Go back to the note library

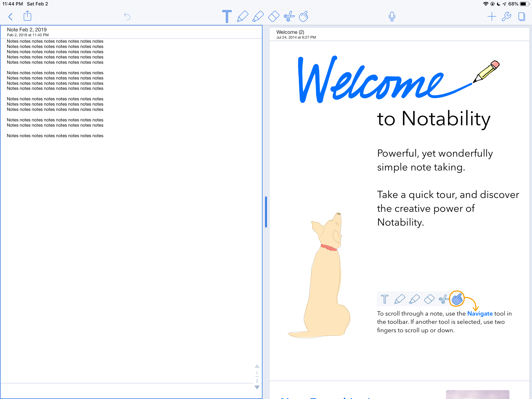(x=10, y=17)
